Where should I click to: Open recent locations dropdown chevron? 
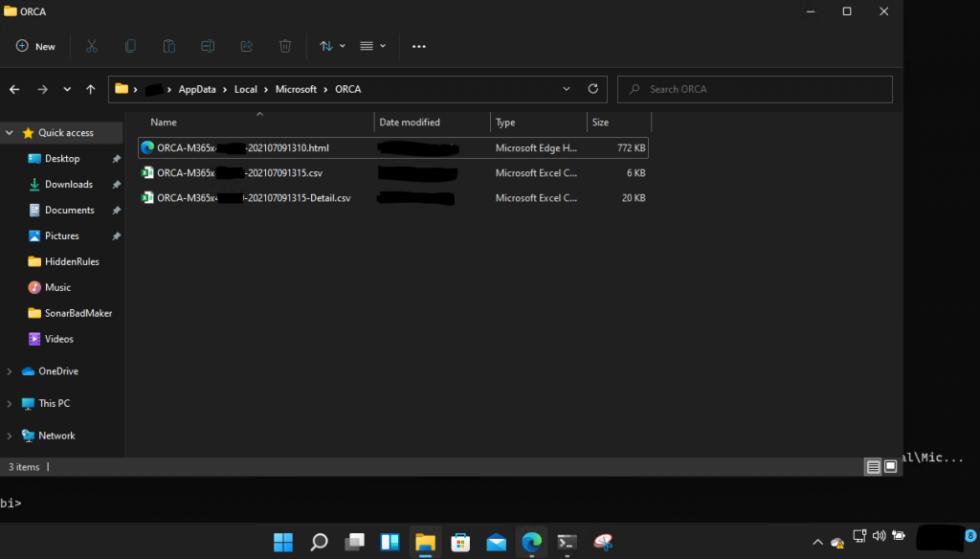click(x=67, y=89)
